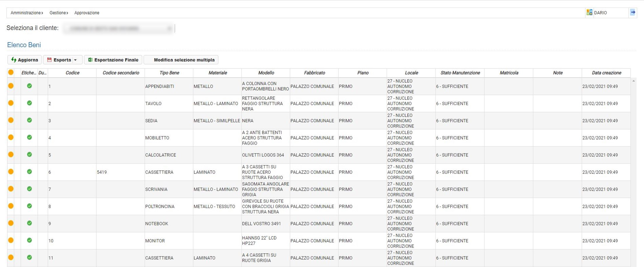Click the orange circle in the SCRIVANIA row

point(11,189)
